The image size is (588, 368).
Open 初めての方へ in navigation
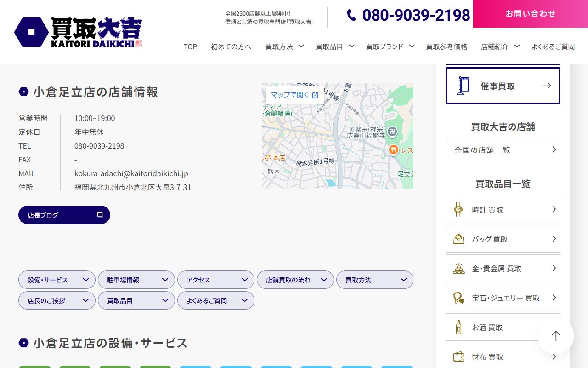tap(231, 46)
